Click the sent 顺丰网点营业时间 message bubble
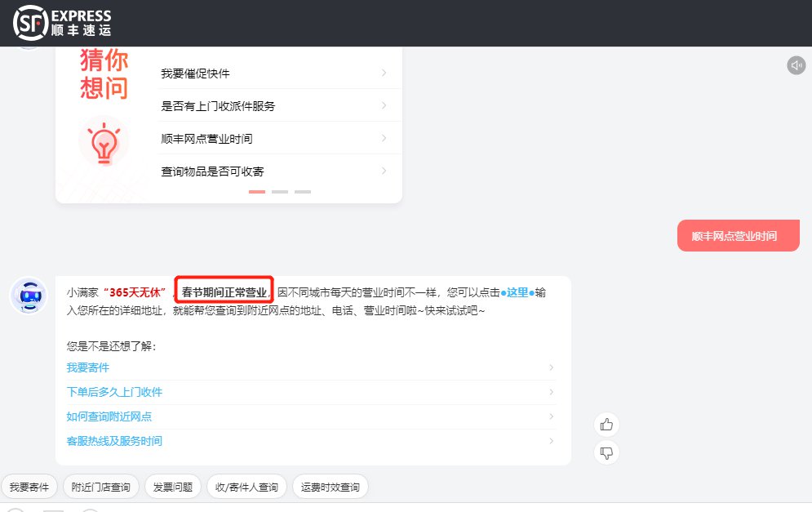Image resolution: width=812 pixels, height=512 pixels. coord(738,236)
